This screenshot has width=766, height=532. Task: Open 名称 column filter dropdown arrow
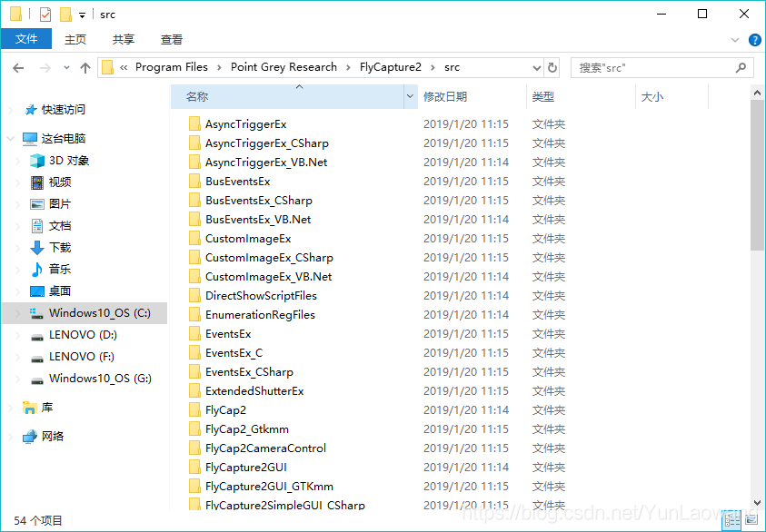click(x=411, y=96)
